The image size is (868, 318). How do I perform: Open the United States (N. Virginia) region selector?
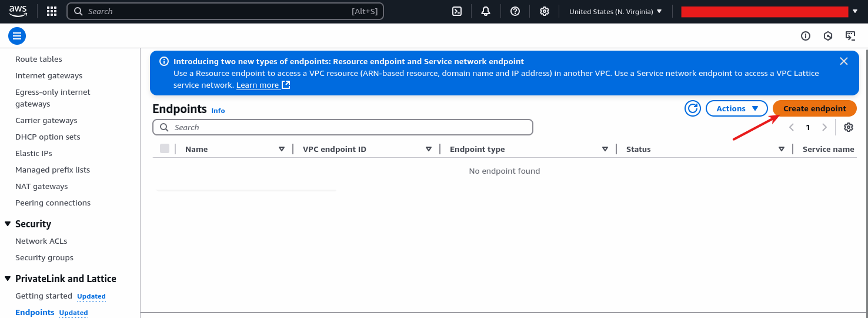615,11
